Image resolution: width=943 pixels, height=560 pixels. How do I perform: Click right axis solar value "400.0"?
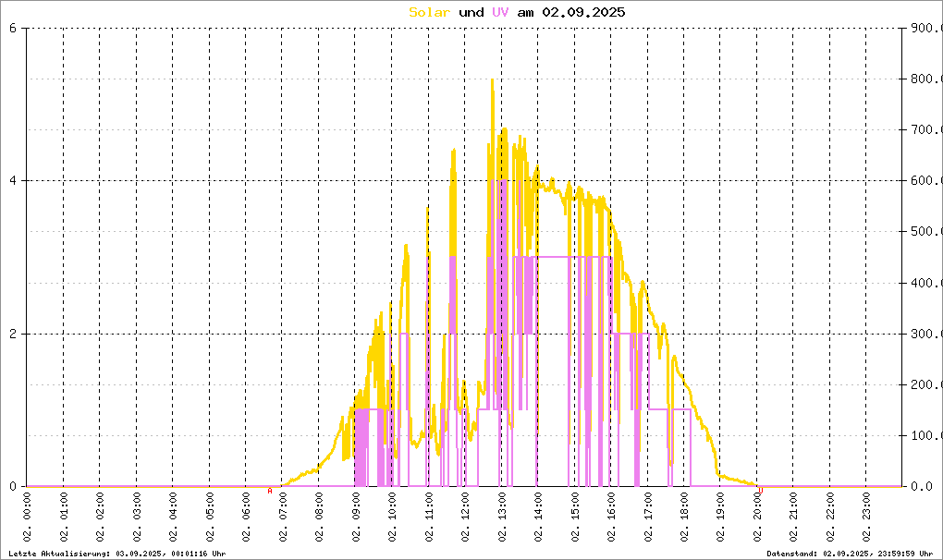point(925,283)
